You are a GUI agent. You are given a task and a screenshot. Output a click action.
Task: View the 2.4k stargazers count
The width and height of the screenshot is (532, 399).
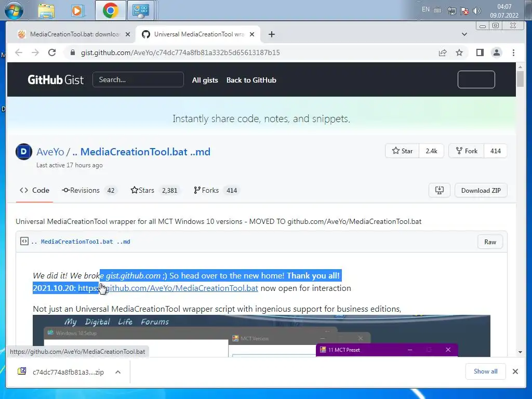[x=431, y=151]
